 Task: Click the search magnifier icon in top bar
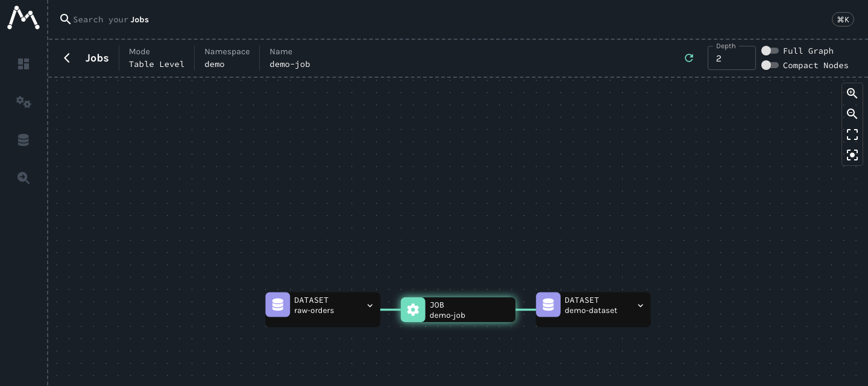click(66, 19)
